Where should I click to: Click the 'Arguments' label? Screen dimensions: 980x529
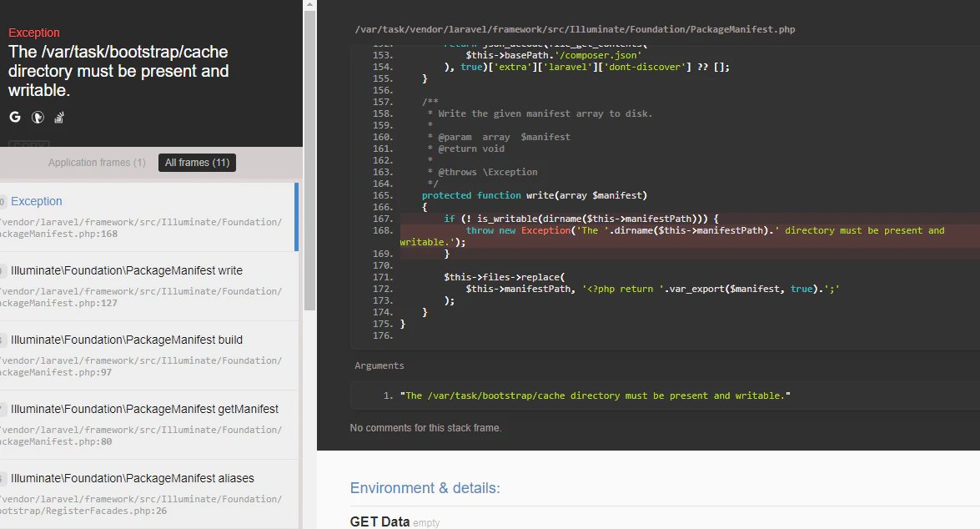point(379,365)
